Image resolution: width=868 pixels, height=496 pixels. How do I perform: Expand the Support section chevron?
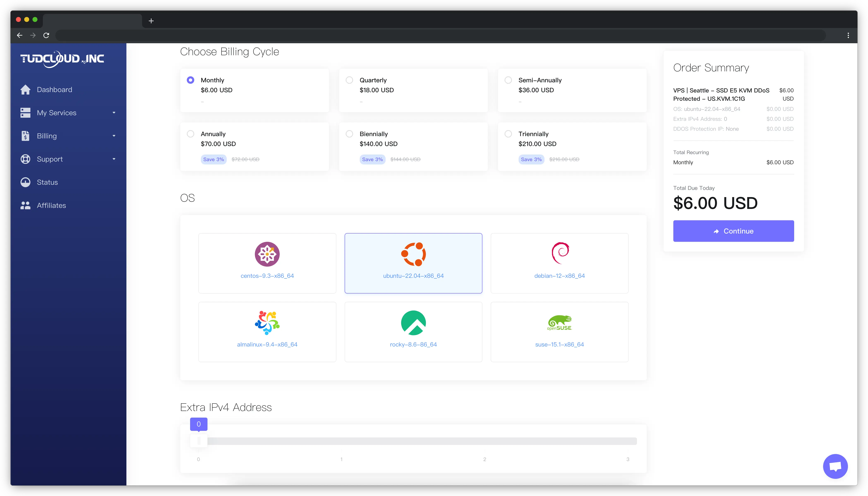point(114,159)
